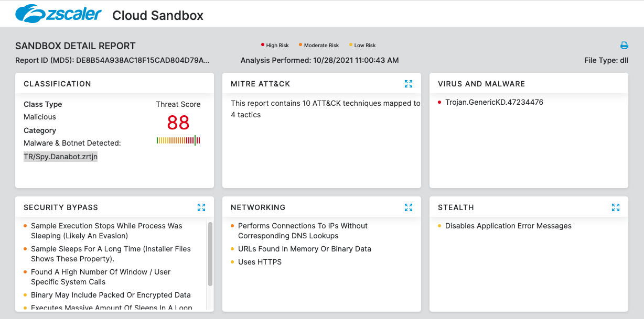The width and height of the screenshot is (644, 319).
Task: Expand the Stealth panel
Action: (616, 207)
